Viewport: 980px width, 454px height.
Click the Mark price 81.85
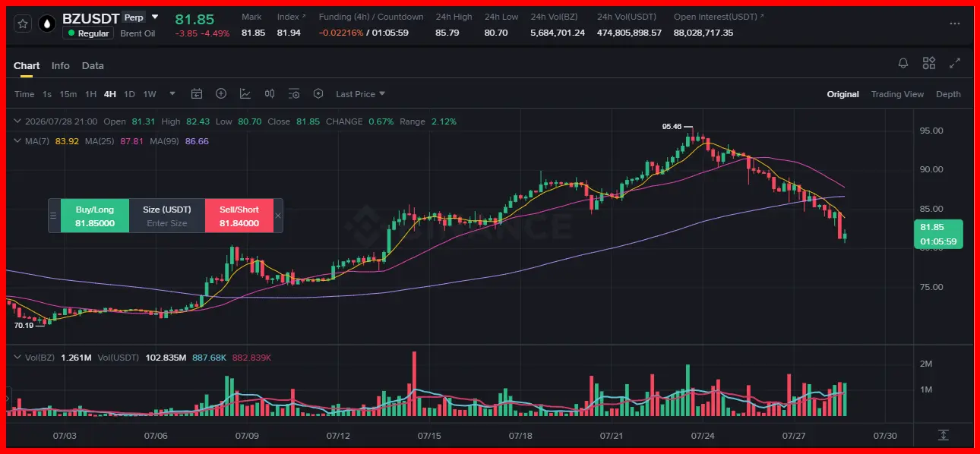[254, 33]
